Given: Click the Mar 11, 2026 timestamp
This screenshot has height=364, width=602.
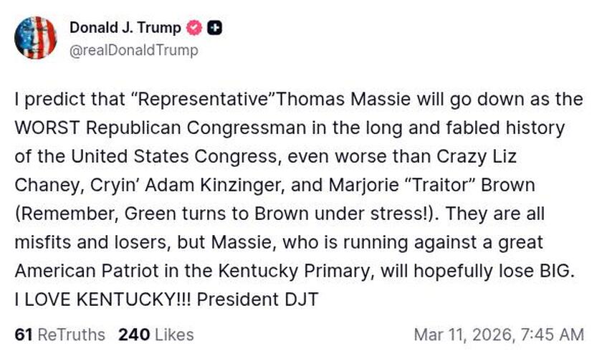Looking at the screenshot, I should 499,335.
